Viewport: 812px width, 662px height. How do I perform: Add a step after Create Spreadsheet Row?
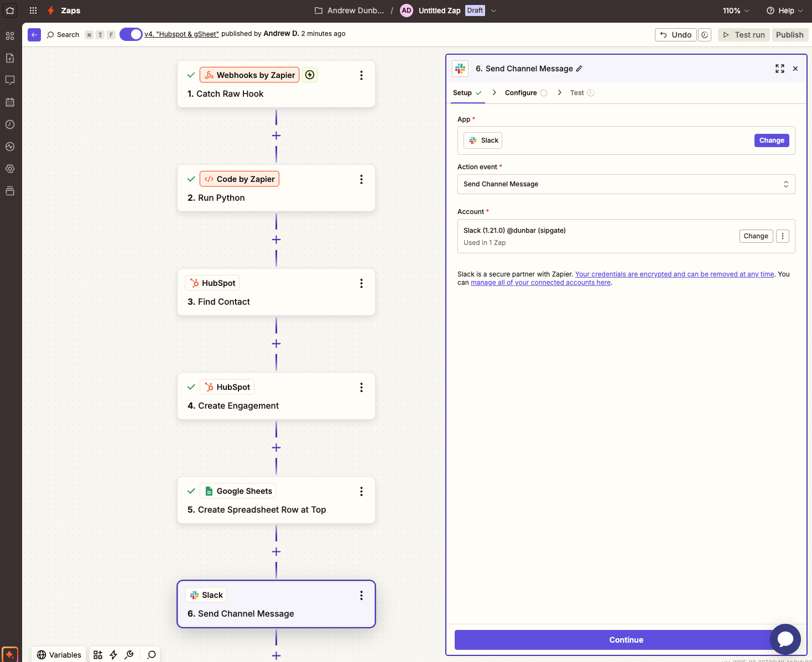tap(276, 551)
